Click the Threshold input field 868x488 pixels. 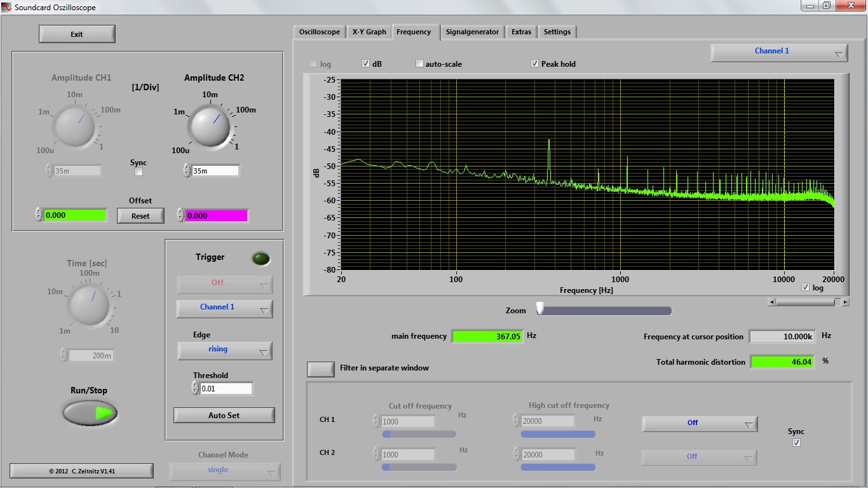[226, 388]
